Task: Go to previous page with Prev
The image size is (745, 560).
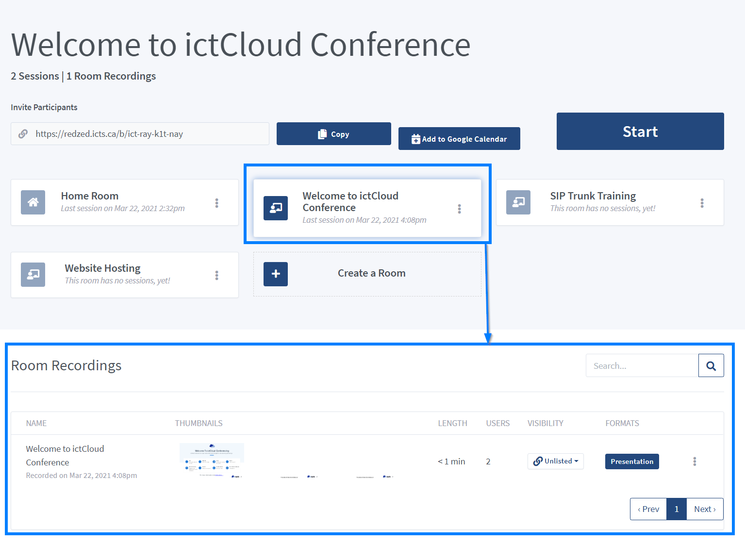Action: [648, 509]
